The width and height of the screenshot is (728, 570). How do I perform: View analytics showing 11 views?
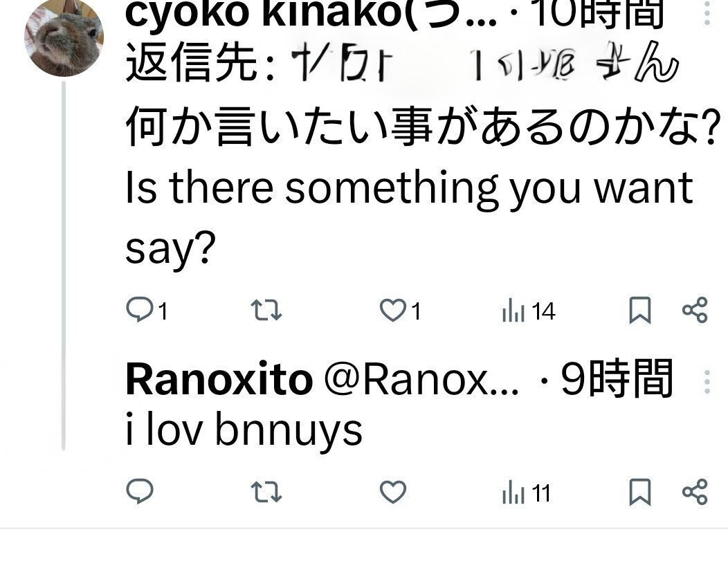point(526,493)
